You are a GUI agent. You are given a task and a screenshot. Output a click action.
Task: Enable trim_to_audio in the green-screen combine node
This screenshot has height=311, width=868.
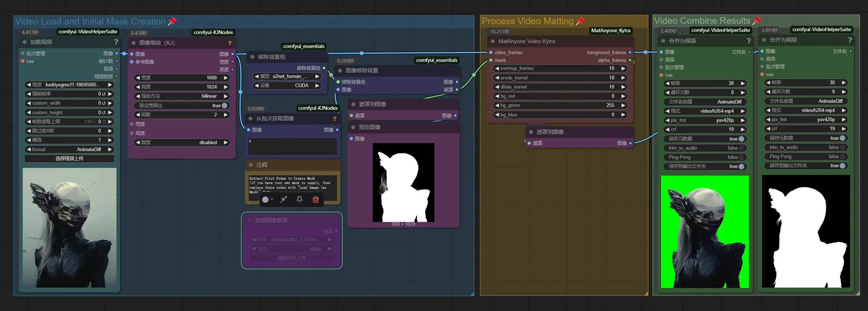tap(705, 148)
